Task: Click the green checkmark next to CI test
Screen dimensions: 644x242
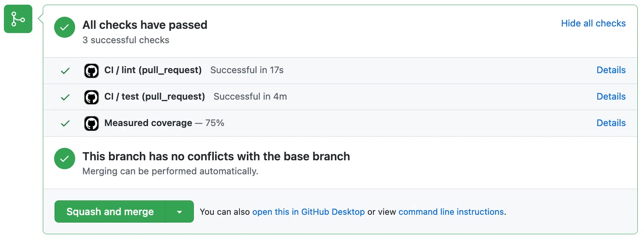Action: click(65, 97)
